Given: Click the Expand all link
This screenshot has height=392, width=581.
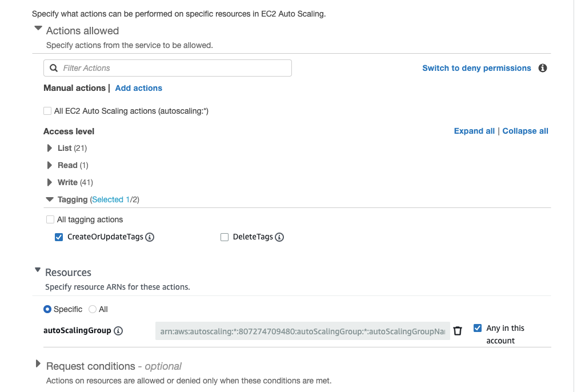Looking at the screenshot, I should click(x=474, y=131).
